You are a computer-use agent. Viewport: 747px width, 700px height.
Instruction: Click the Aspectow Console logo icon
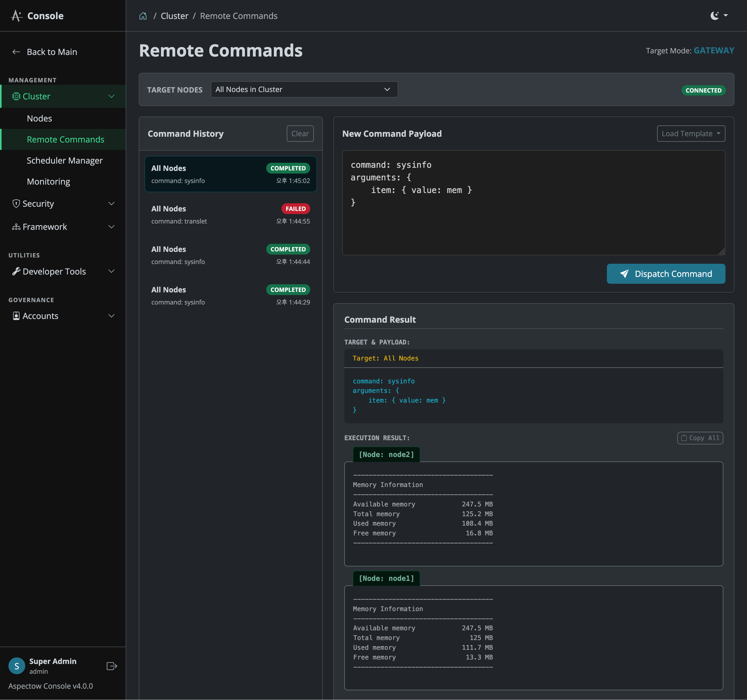tap(16, 16)
